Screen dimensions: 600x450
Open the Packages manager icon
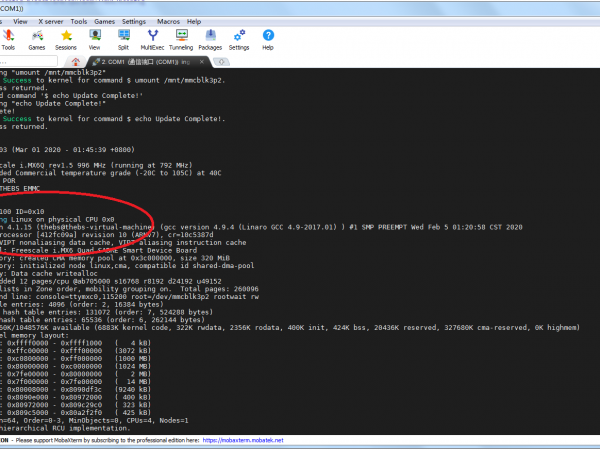(210, 37)
